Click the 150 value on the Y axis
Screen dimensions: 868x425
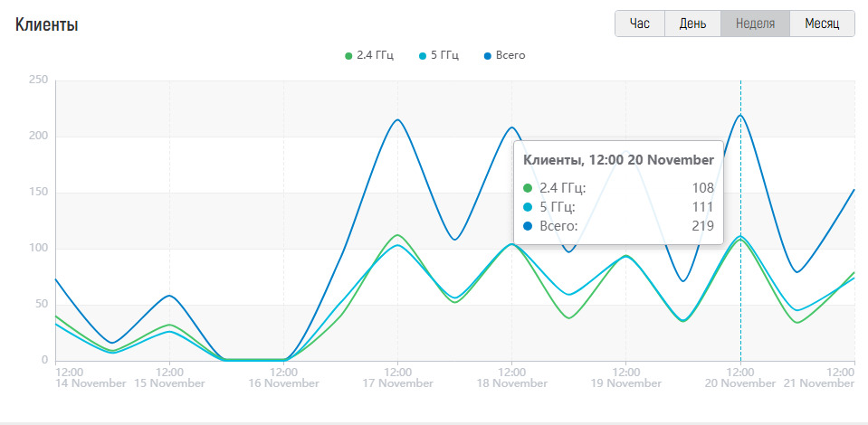(x=38, y=193)
